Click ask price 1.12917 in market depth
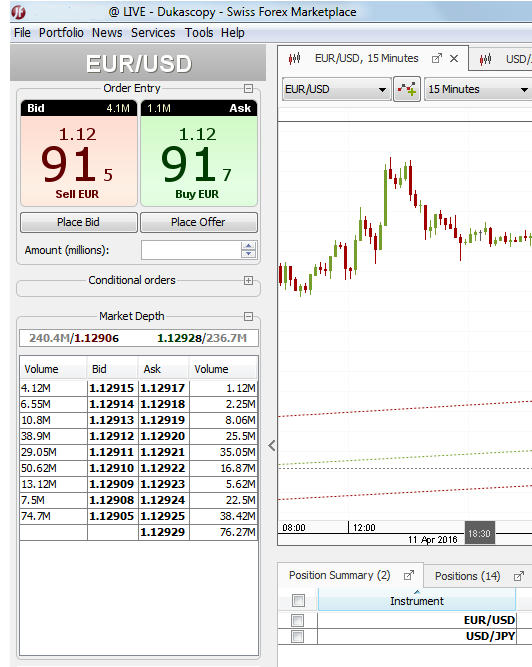 (x=162, y=388)
